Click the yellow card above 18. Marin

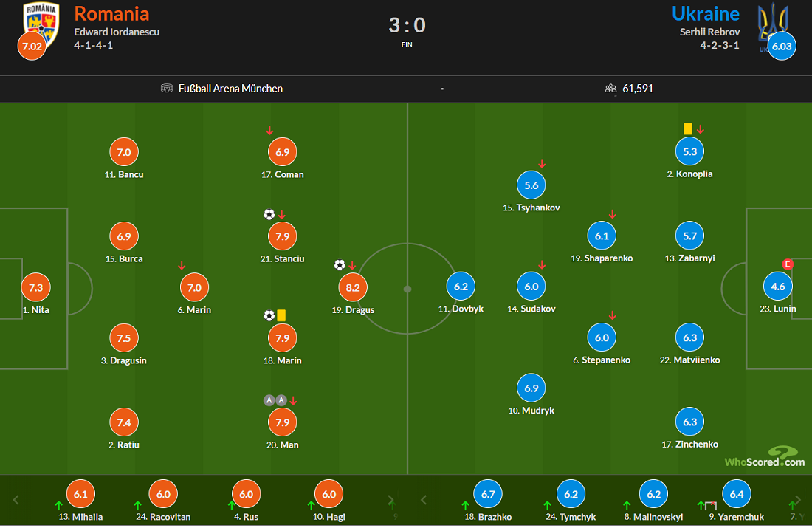pos(281,315)
